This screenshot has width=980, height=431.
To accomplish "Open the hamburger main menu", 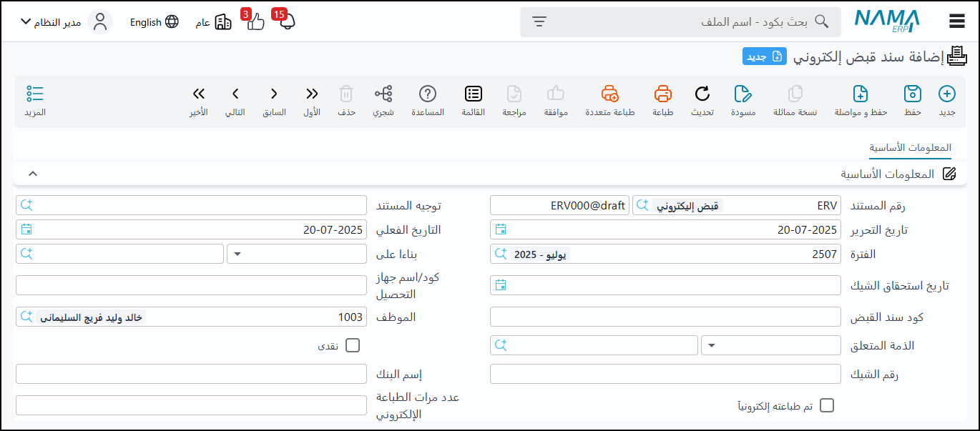I will tap(957, 21).
